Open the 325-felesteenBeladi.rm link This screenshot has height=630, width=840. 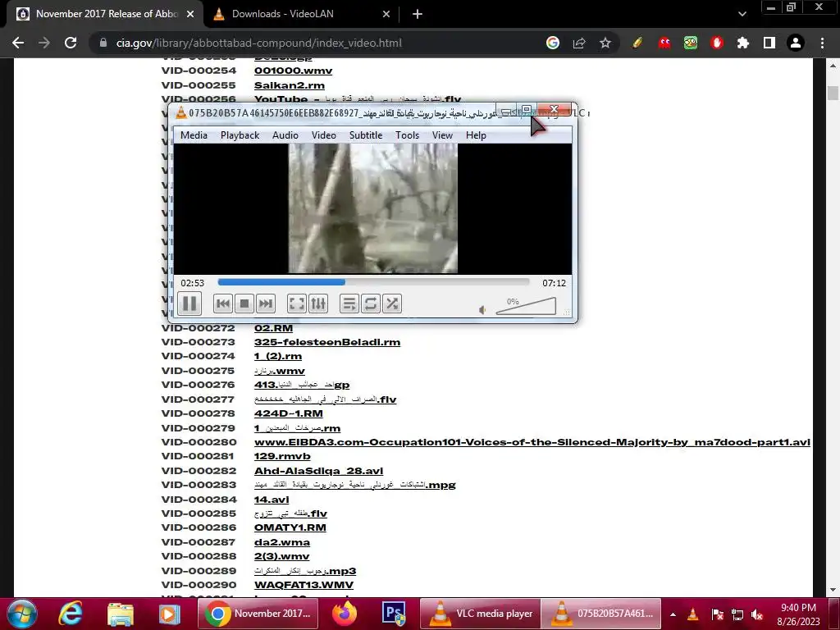327,342
